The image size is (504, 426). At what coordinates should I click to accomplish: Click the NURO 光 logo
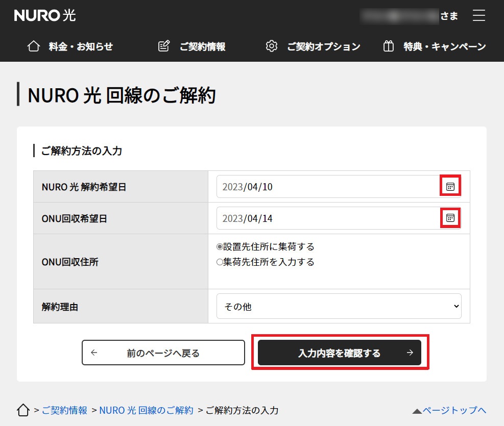[45, 15]
